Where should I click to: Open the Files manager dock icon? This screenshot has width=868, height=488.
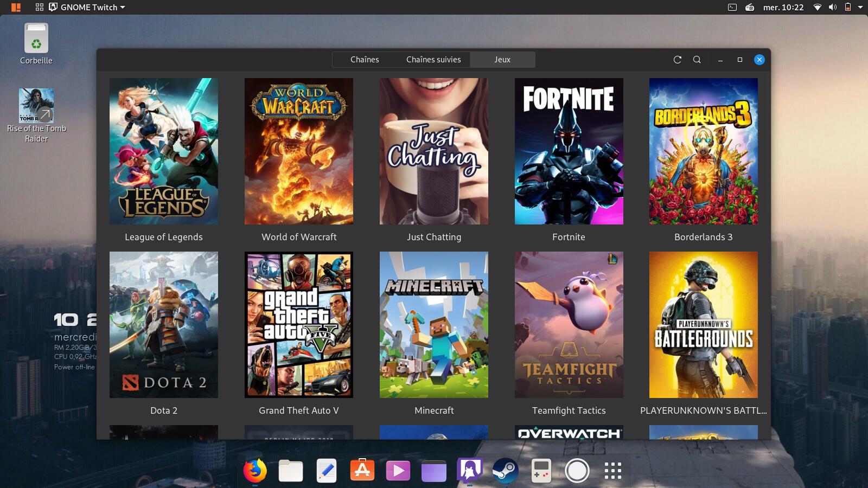pos(291,471)
